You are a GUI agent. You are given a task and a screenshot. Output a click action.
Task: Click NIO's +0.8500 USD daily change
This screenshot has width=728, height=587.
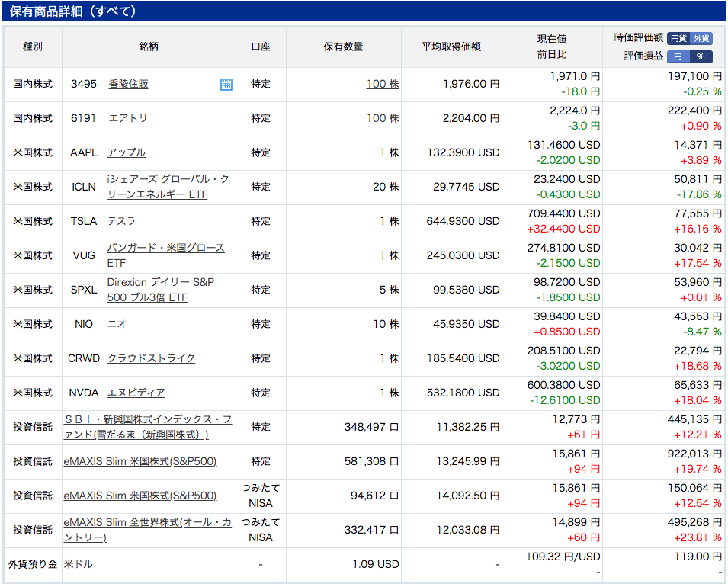click(567, 332)
